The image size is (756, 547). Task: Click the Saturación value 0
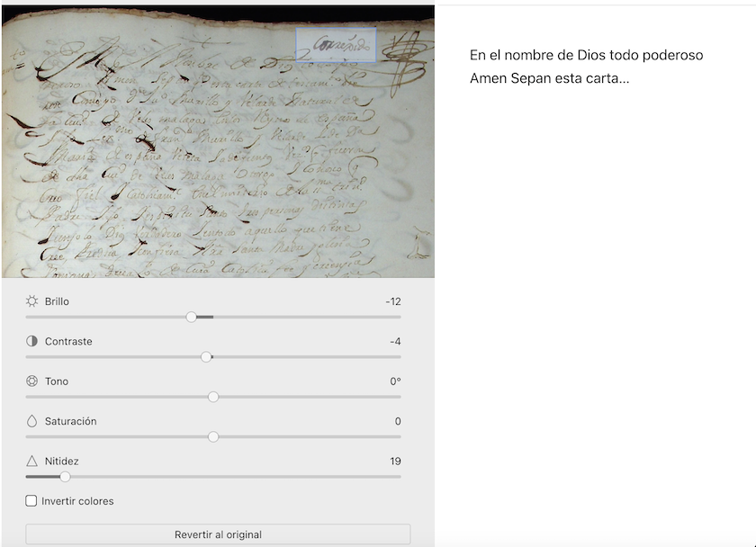click(398, 421)
